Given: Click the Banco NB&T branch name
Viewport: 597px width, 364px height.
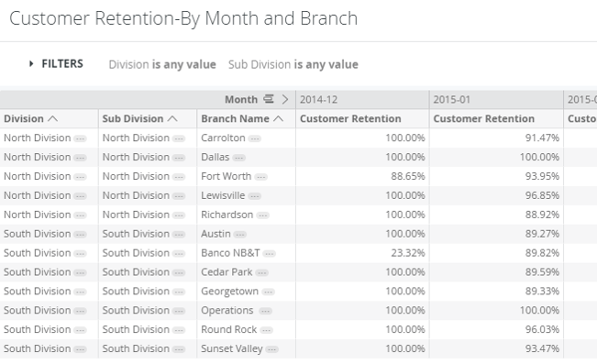Looking at the screenshot, I should click(x=230, y=253).
